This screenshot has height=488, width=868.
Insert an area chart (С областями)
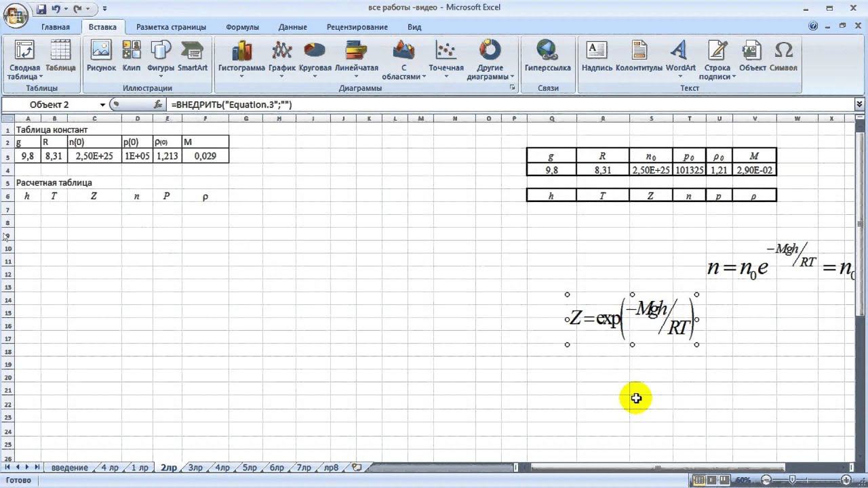(x=404, y=60)
